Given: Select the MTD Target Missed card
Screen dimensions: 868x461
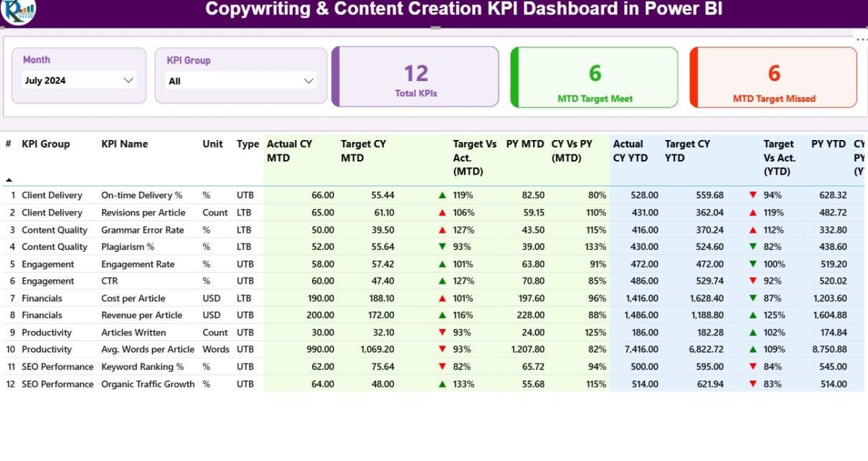Looking at the screenshot, I should [x=773, y=77].
